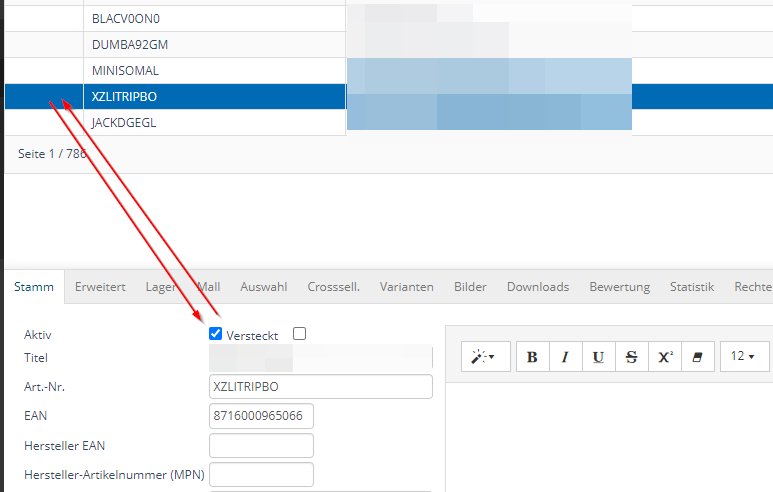Screen dimensions: 773x492
Task: Go to the Bilder tab
Action: tap(470, 287)
